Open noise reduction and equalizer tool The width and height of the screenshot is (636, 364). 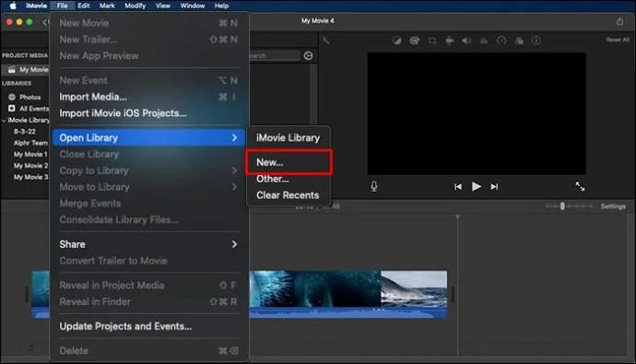click(x=484, y=41)
